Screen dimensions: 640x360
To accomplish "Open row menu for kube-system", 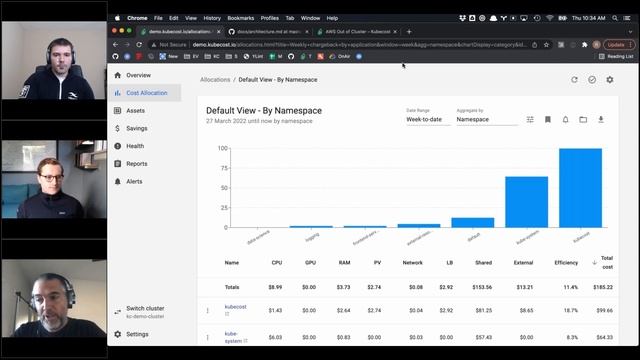I will coord(207,338).
